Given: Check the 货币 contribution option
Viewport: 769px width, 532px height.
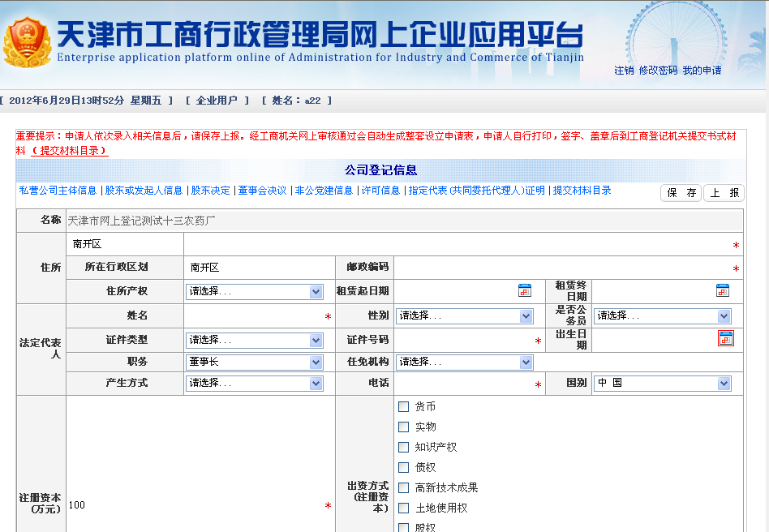Looking at the screenshot, I should tap(403, 405).
